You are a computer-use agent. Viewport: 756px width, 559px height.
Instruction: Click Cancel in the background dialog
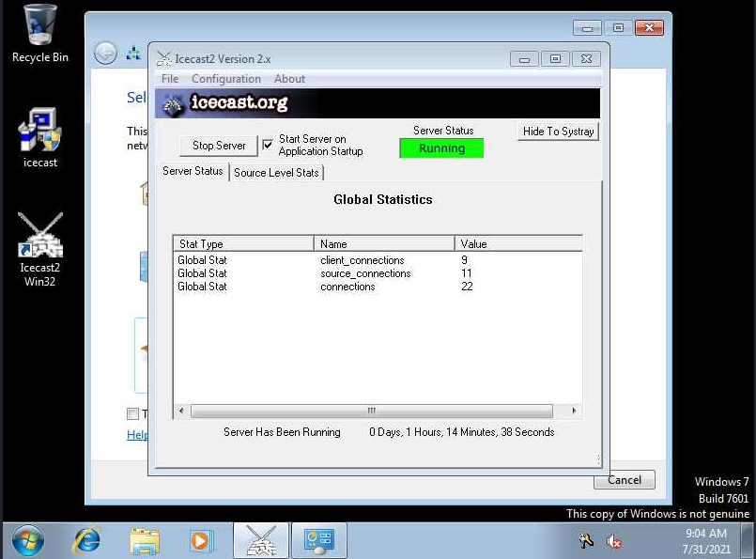[x=625, y=479]
